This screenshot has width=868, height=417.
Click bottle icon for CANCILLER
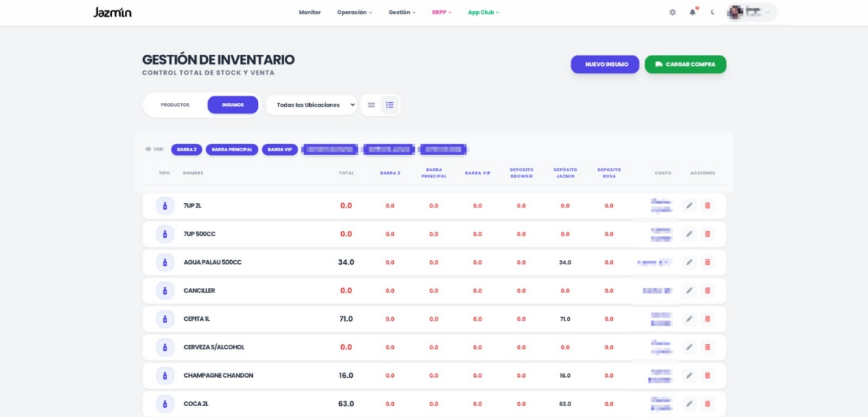pyautogui.click(x=165, y=290)
